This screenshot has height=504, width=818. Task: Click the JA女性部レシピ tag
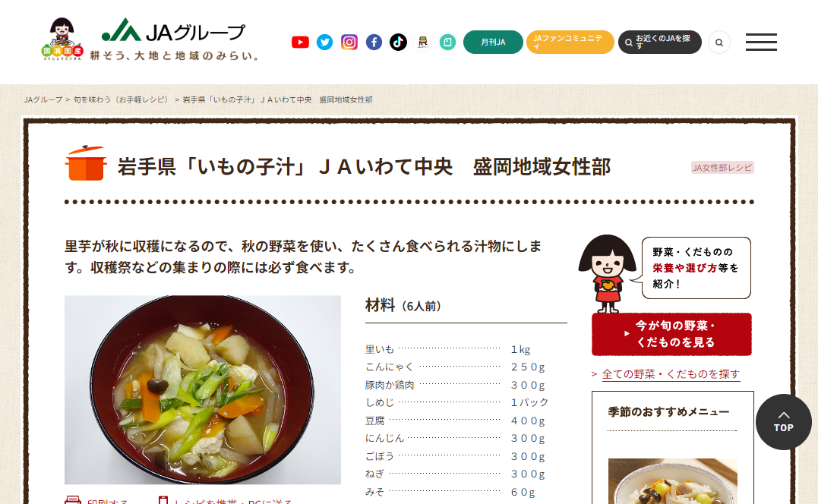point(722,167)
